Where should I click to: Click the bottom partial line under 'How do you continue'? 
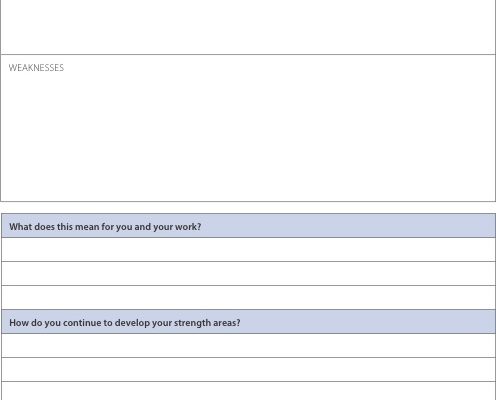point(248,391)
